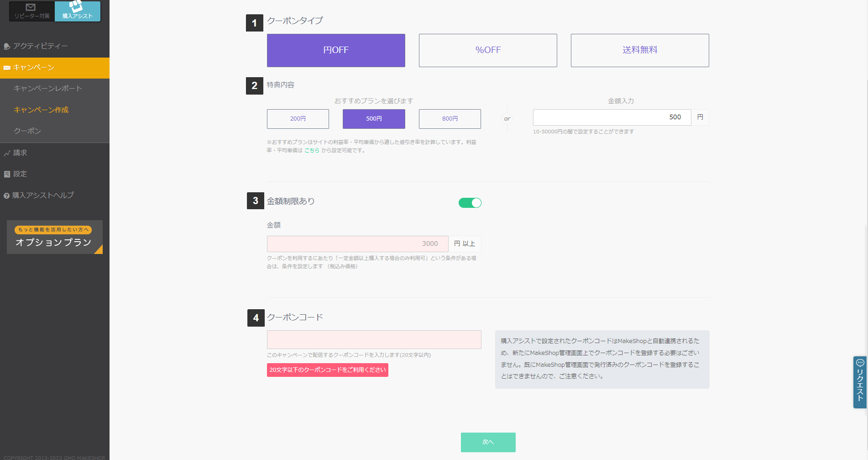Image resolution: width=868 pixels, height=460 pixels.
Task: Click the activity icon beside アクティビティー
Action: click(7, 47)
